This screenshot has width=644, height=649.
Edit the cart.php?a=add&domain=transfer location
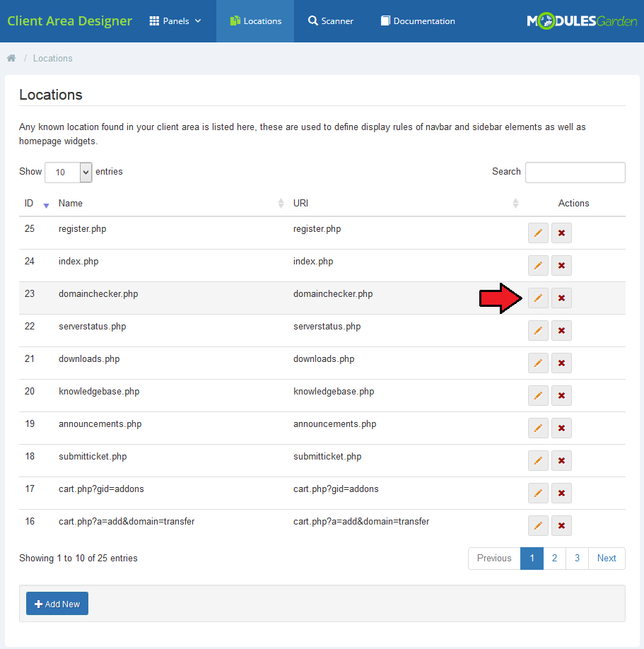[538, 526]
